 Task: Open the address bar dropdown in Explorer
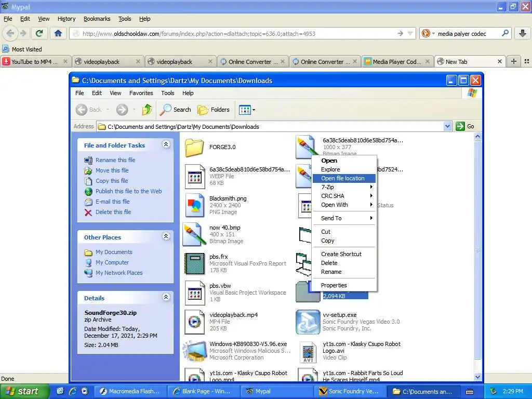point(447,126)
